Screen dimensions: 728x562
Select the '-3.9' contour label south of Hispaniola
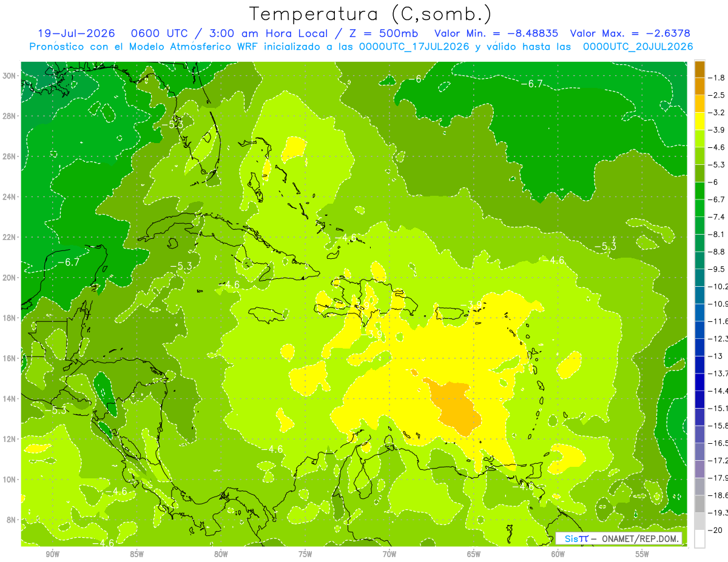(x=372, y=334)
